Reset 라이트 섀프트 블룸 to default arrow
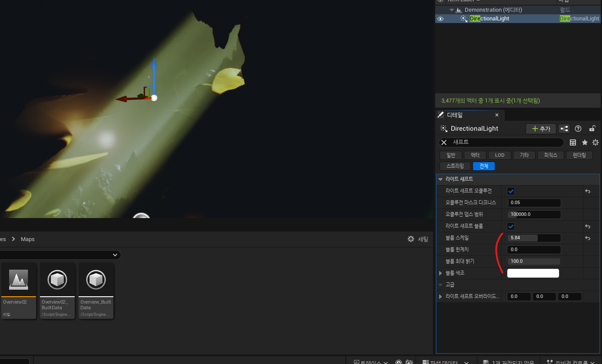 point(587,226)
